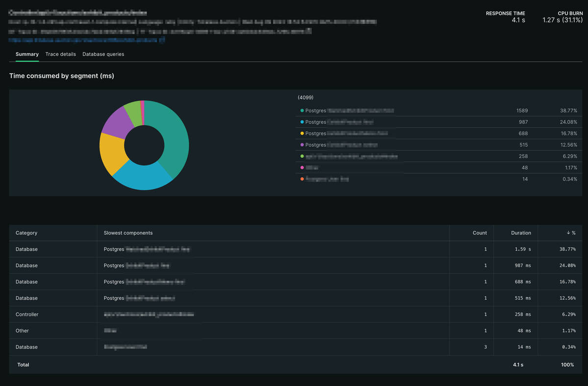The height and width of the screenshot is (386, 588).
Task: Click the blue legend dot at 24.08%
Action: click(x=302, y=122)
